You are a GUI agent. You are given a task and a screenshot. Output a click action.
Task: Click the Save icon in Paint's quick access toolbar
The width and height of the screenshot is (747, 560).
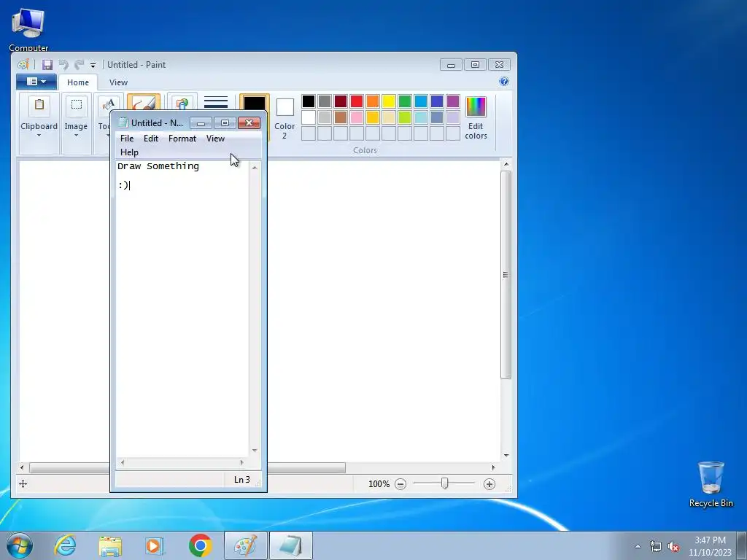47,65
